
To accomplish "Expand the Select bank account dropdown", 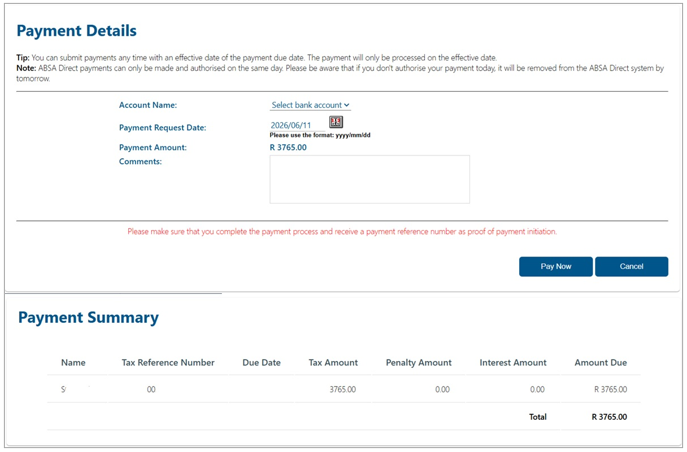I will (310, 105).
